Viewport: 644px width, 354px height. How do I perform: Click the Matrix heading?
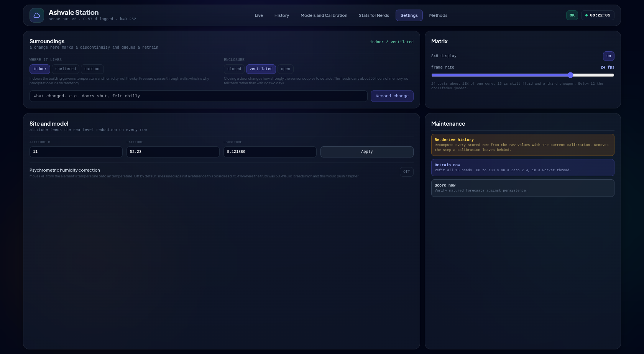439,41
